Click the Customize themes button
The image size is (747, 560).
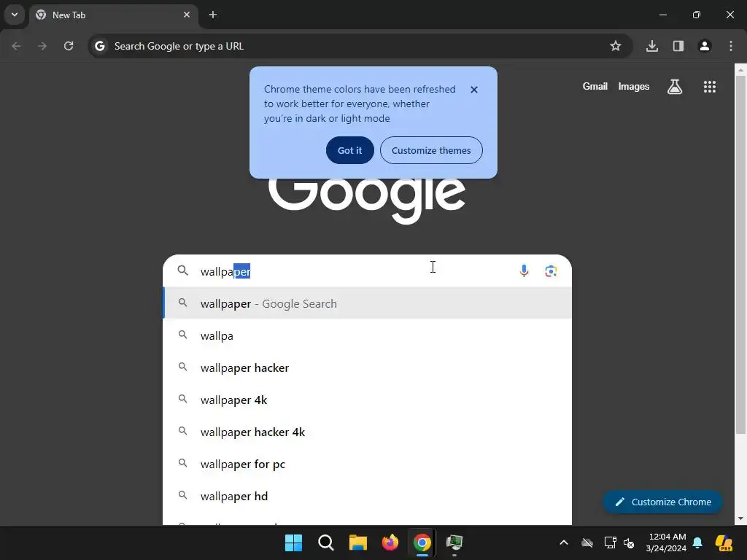431,150
